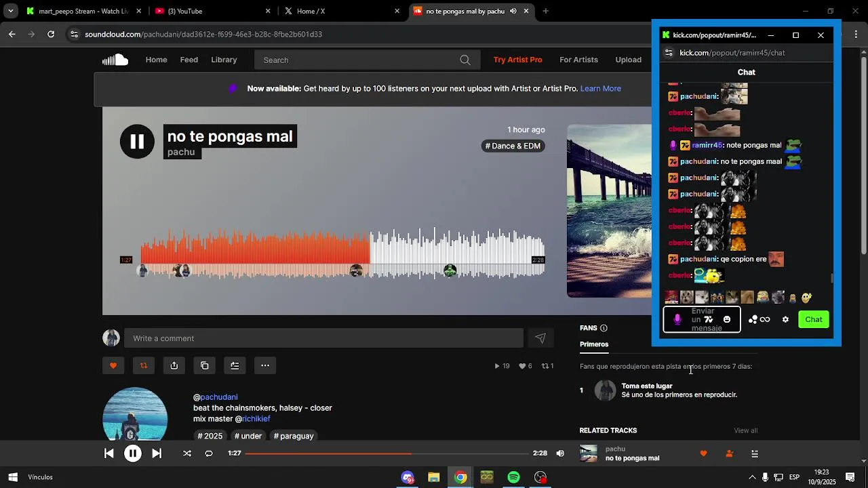Open OBS Studio from the taskbar
The width and height of the screenshot is (868, 488).
540,477
